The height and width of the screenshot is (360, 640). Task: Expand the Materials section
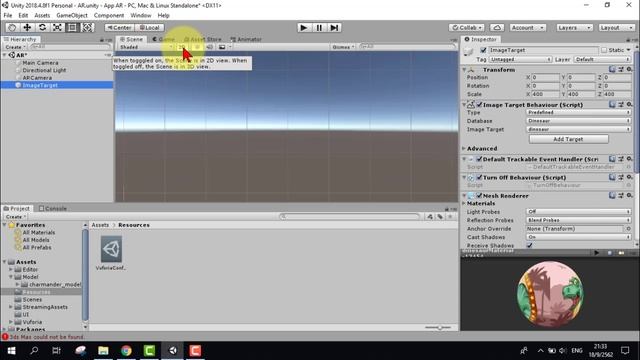pyautogui.click(x=464, y=203)
